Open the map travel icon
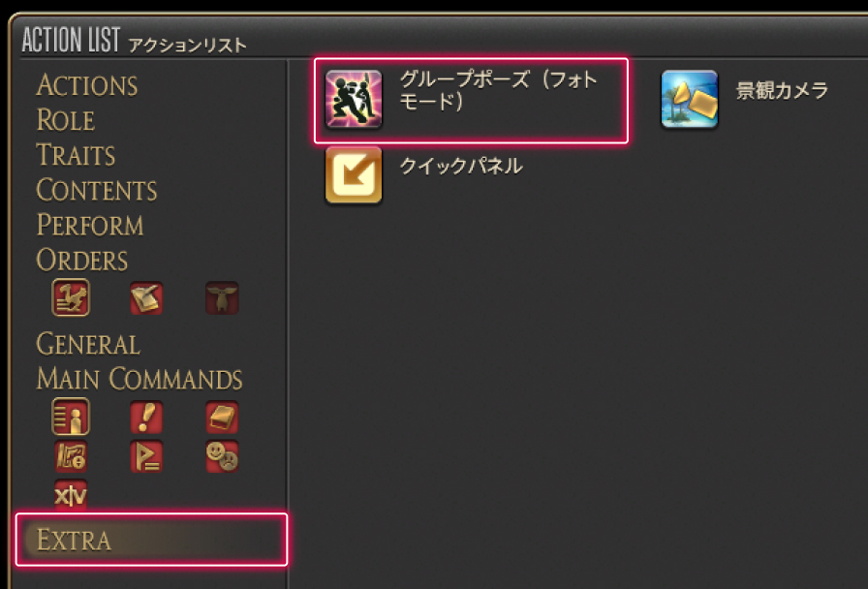The height and width of the screenshot is (589, 868). tap(71, 456)
